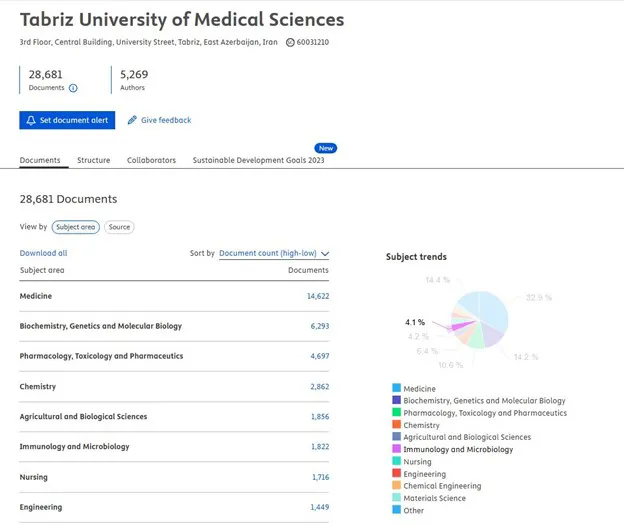This screenshot has width=624, height=525.
Task: Click the Pharmacology, Toxicology and Pharmaceutics row label
Action: click(101, 356)
